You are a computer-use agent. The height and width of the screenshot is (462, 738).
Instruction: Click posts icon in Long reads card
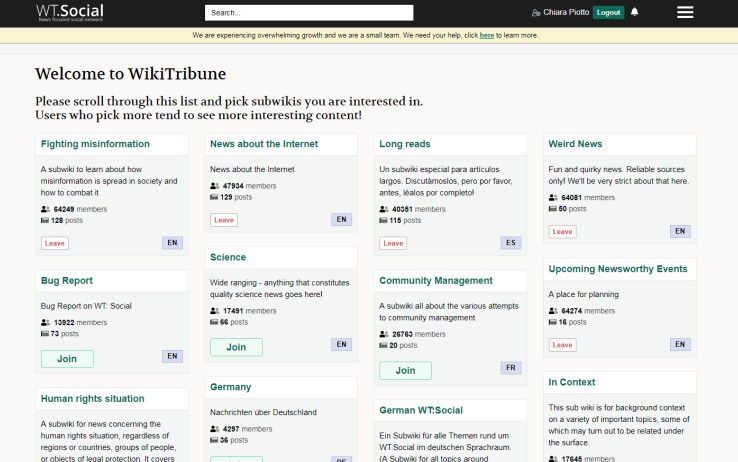tap(384, 220)
